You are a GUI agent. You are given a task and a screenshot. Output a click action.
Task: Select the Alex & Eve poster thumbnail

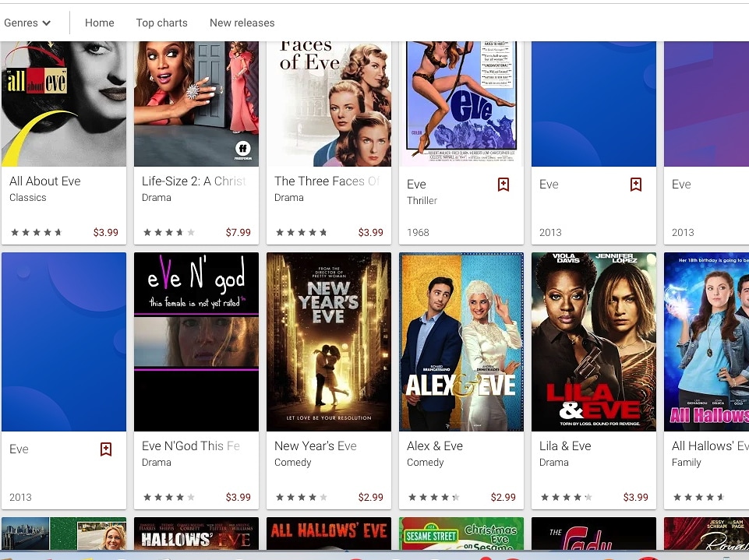(x=461, y=341)
